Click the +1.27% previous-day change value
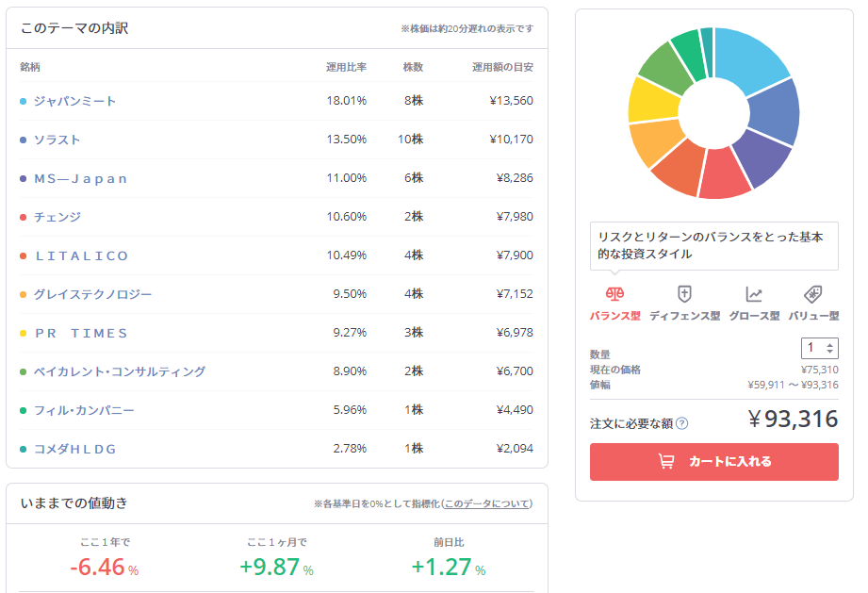This screenshot has height=593, width=868. (449, 567)
